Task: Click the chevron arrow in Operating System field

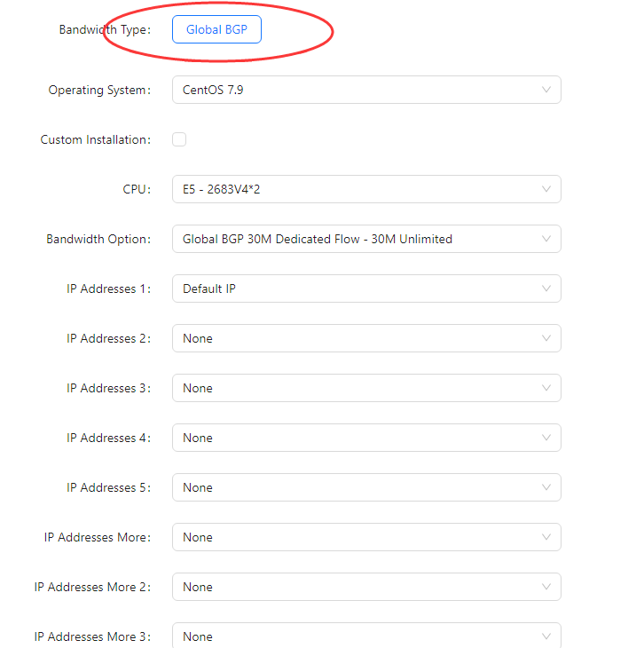Action: coord(546,90)
